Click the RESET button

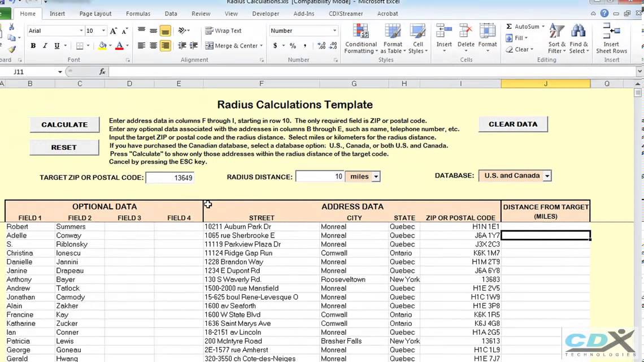tap(64, 147)
